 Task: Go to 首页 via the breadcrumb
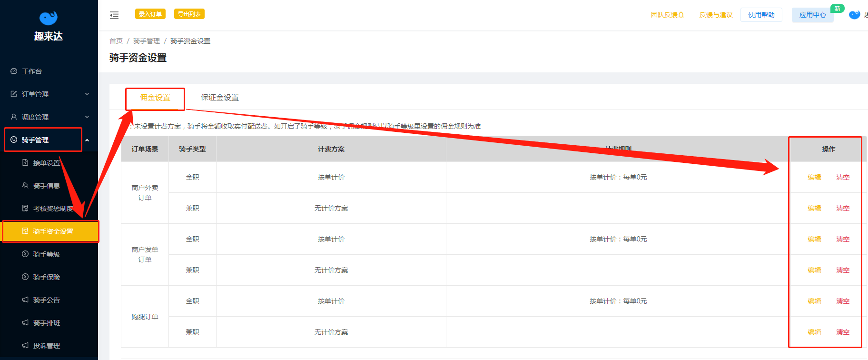point(116,41)
